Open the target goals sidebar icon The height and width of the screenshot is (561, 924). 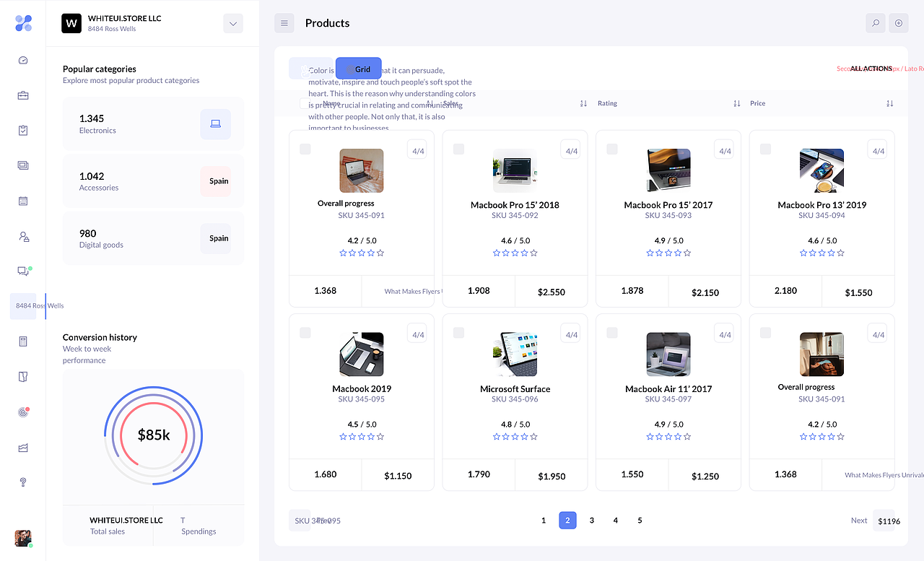pyautogui.click(x=23, y=412)
